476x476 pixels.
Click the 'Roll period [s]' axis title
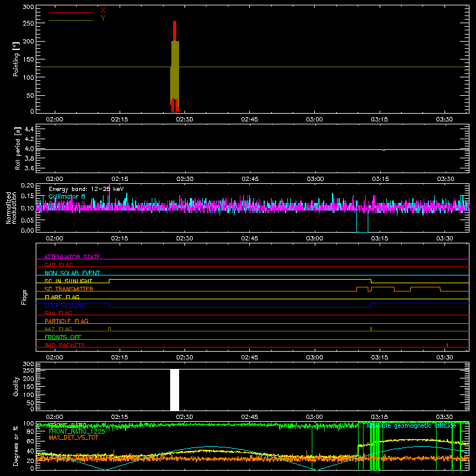(x=18, y=148)
